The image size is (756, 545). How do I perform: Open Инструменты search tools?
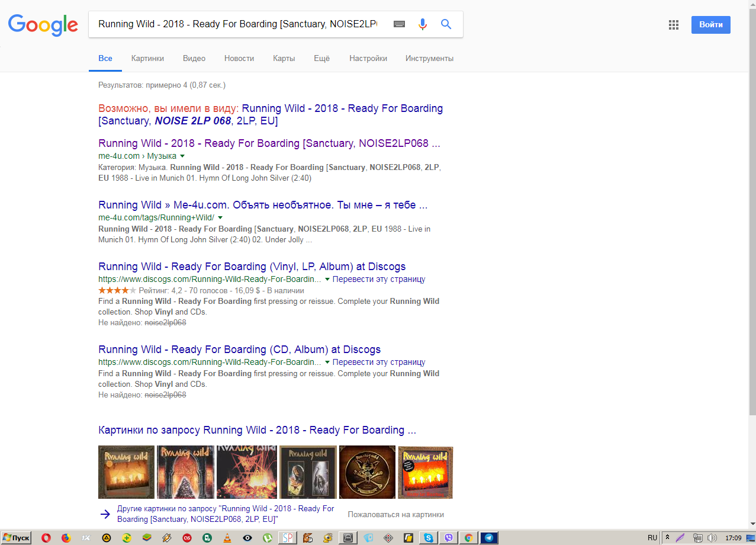429,58
